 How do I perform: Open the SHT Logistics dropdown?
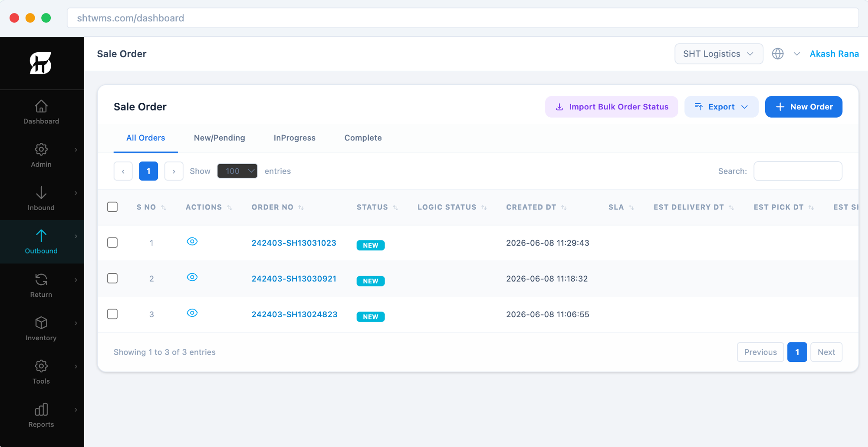click(719, 54)
